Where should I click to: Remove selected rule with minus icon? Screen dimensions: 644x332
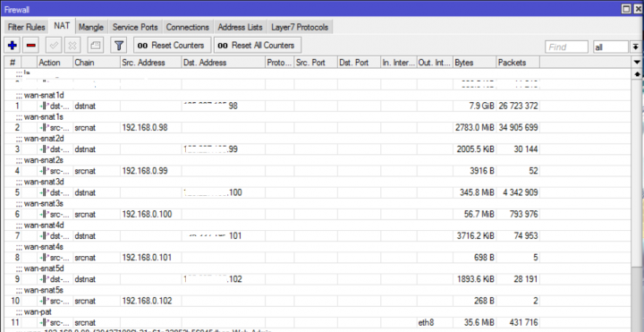coord(30,46)
